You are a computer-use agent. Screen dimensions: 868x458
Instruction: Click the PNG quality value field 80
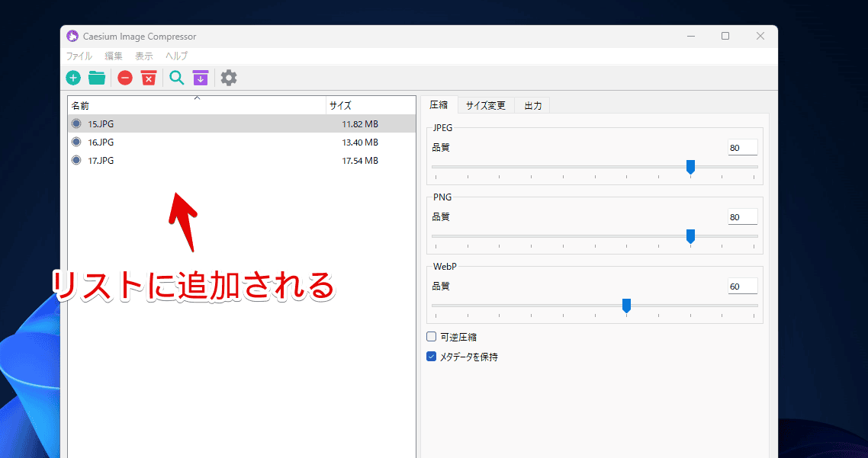point(742,217)
